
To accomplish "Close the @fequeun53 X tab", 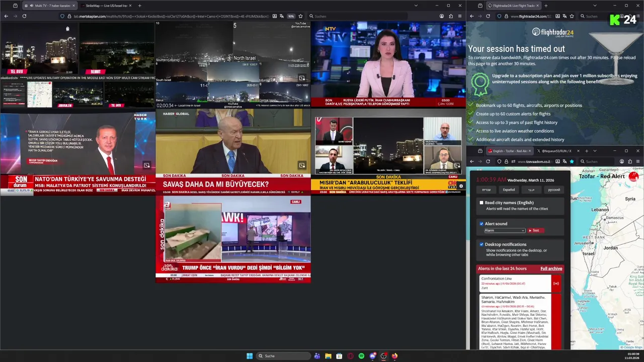I will (578, 151).
